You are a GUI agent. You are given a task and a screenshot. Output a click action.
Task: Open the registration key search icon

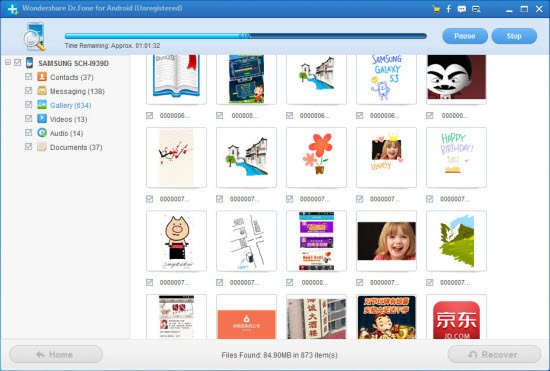point(476,9)
